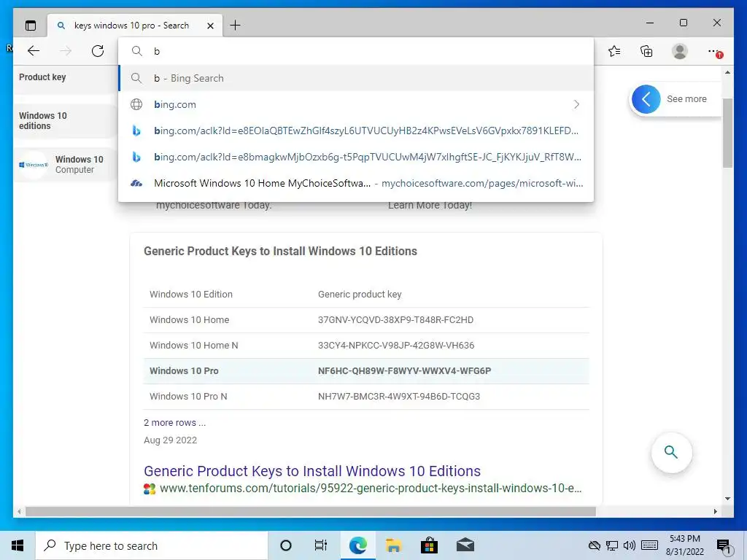Click the Windows 10 Home N key 33CY4
The width and height of the screenshot is (747, 560).
[x=396, y=345]
